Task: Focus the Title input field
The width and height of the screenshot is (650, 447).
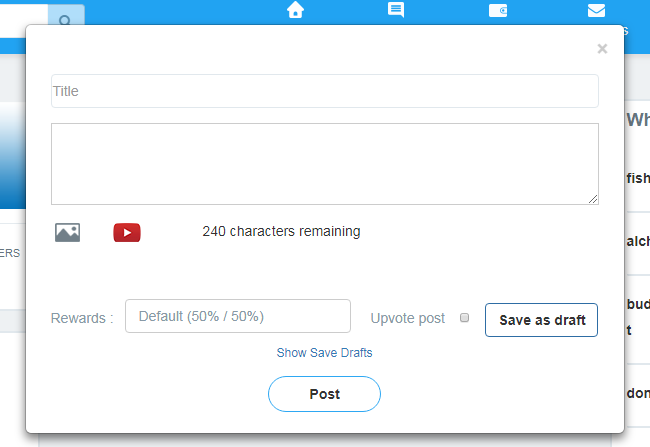Action: point(325,91)
